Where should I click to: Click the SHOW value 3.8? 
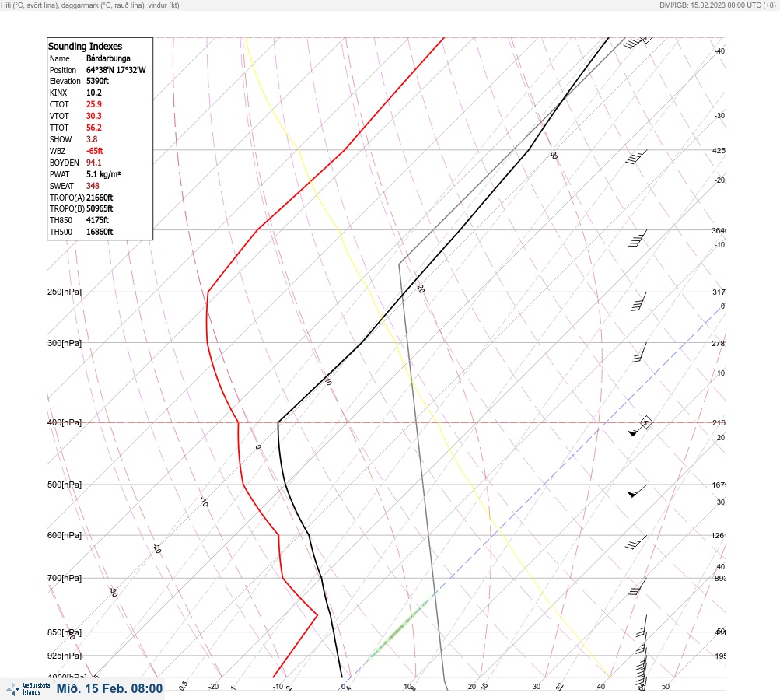(x=92, y=139)
